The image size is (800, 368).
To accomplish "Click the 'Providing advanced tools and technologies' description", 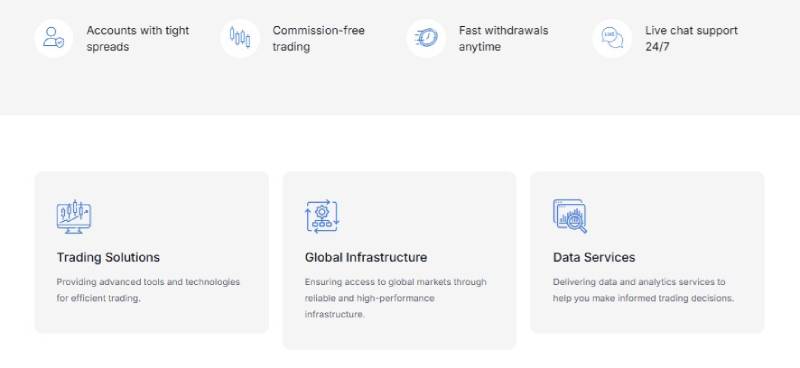I will [148, 290].
